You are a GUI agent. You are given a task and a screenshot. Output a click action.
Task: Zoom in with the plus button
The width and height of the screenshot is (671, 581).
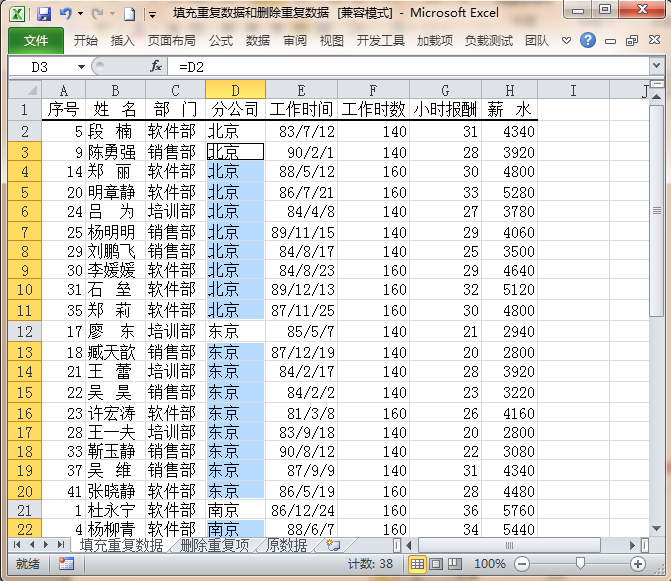pos(638,564)
